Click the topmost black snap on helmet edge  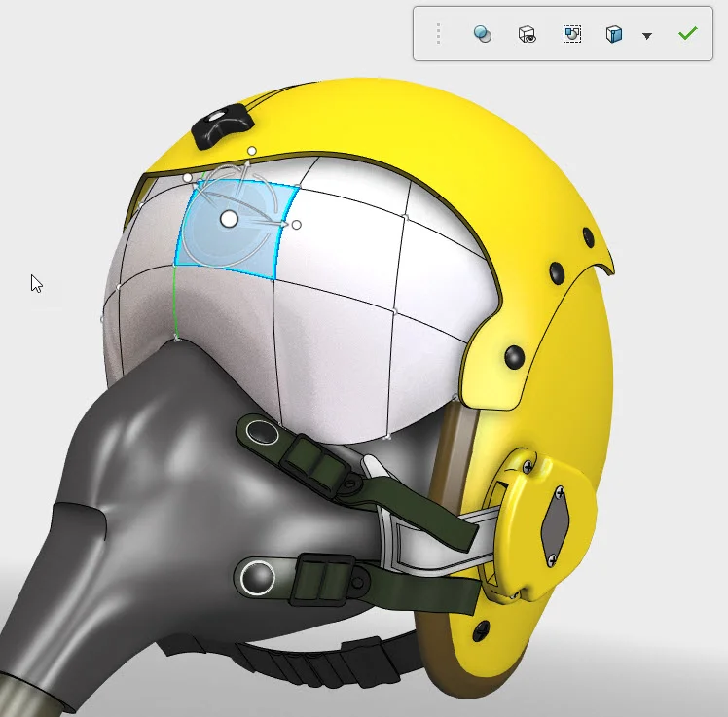pos(588,234)
